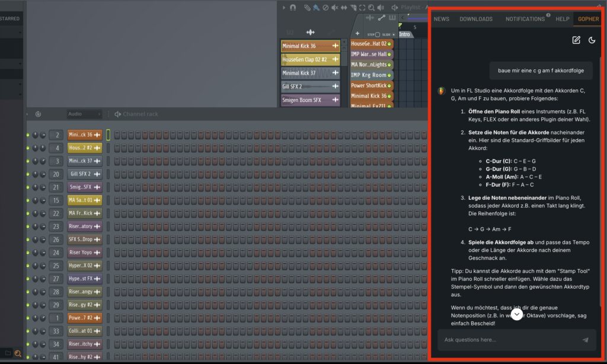This screenshot has height=364, width=607.
Task: Select the Playlist mute tool
Action: point(334,7)
